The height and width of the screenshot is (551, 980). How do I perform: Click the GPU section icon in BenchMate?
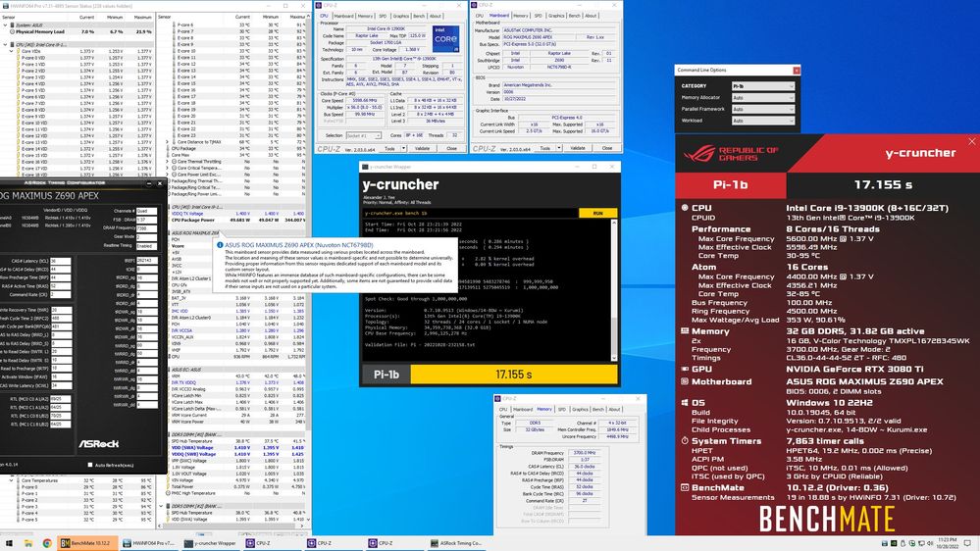[x=685, y=369]
